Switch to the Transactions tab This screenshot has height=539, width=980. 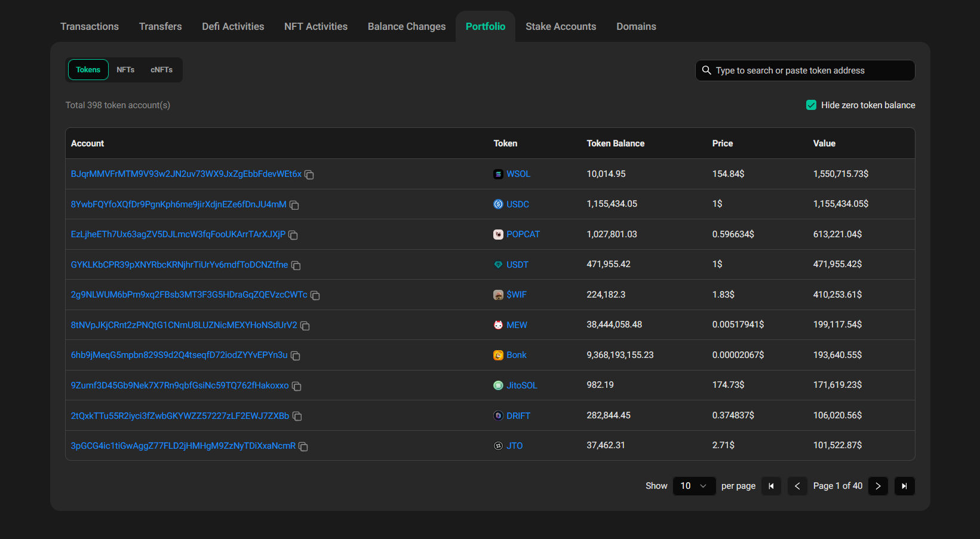click(x=90, y=26)
